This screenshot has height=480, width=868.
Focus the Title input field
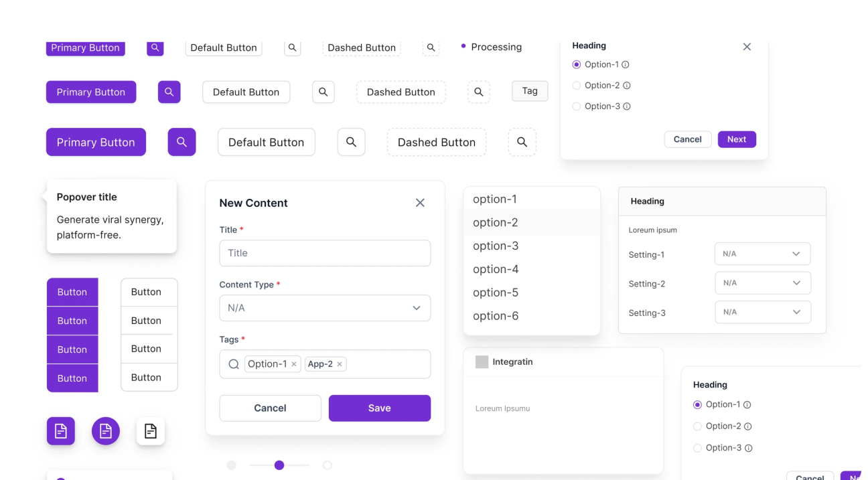[x=325, y=253]
